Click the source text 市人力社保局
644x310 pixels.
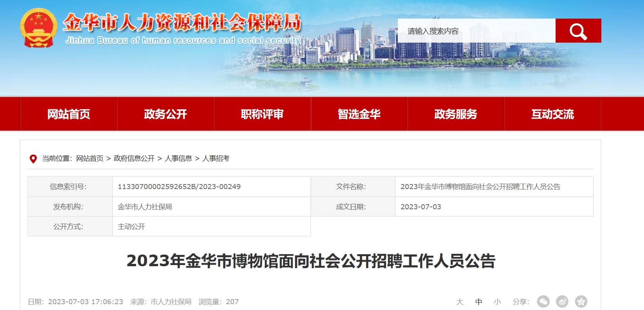click(x=171, y=302)
